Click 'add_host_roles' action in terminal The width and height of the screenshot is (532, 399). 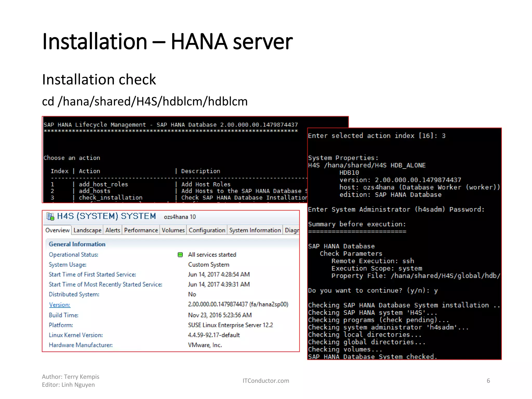pos(103,184)
